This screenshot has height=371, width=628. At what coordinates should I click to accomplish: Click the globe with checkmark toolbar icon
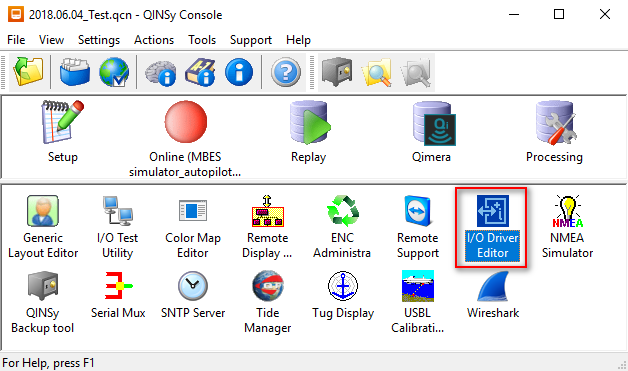pyautogui.click(x=114, y=72)
